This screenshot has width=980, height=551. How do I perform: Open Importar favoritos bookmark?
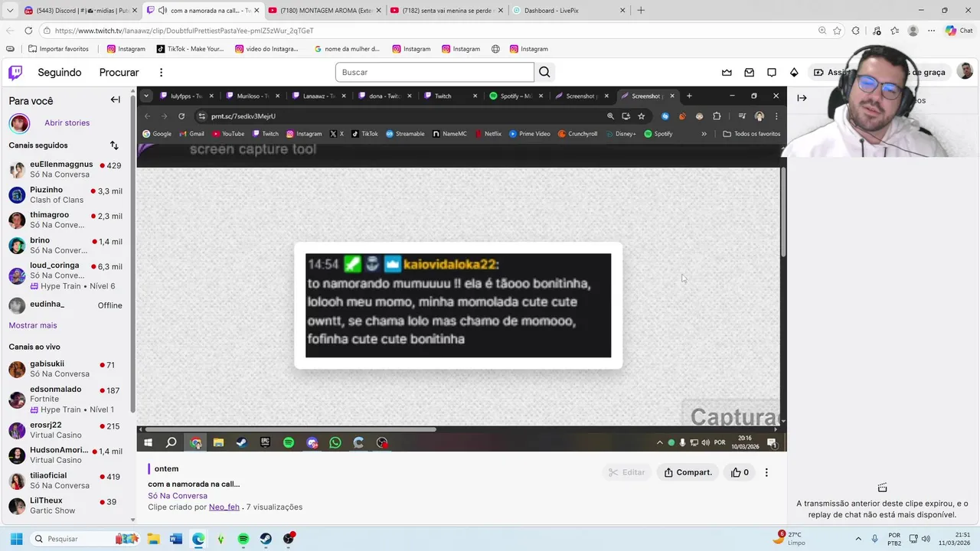point(58,49)
